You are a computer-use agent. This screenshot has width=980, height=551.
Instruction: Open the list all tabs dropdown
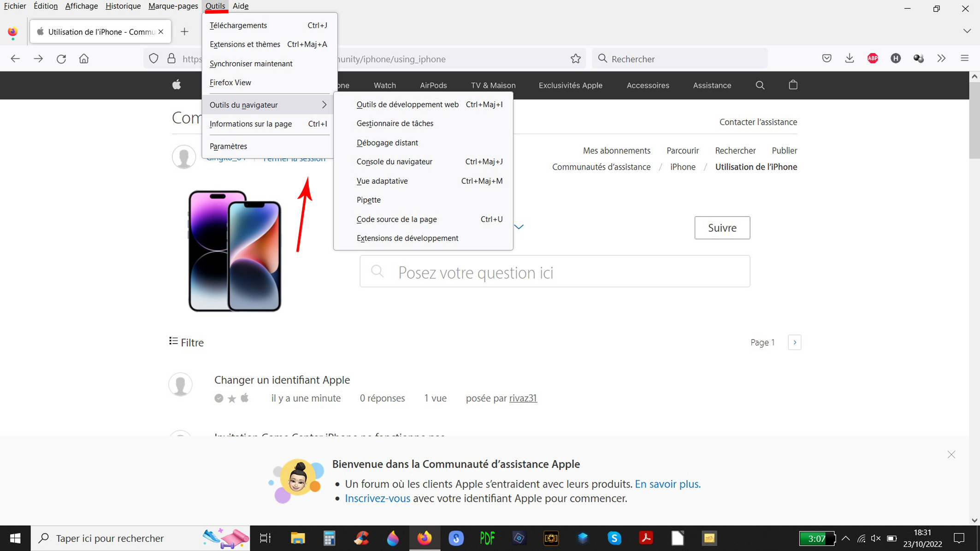coord(967,31)
